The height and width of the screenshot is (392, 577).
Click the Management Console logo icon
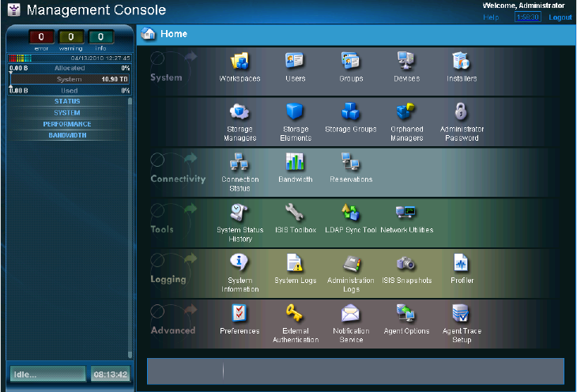tap(14, 10)
